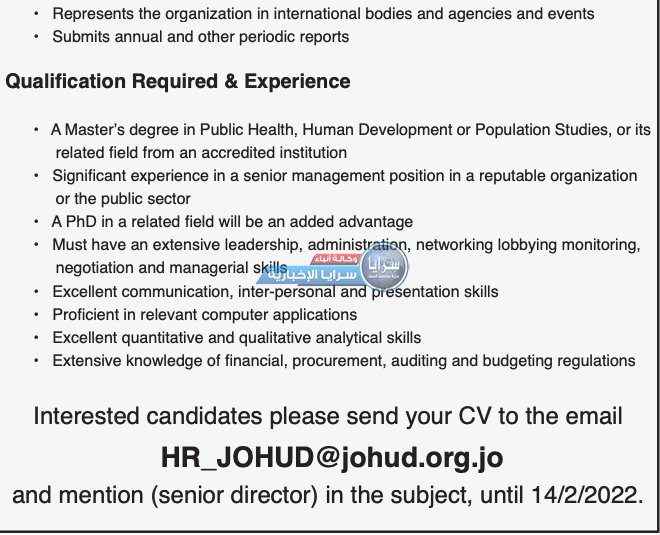The image size is (660, 535).
Task: Click the Saraya News circular logo watermark
Action: [x=384, y=267]
